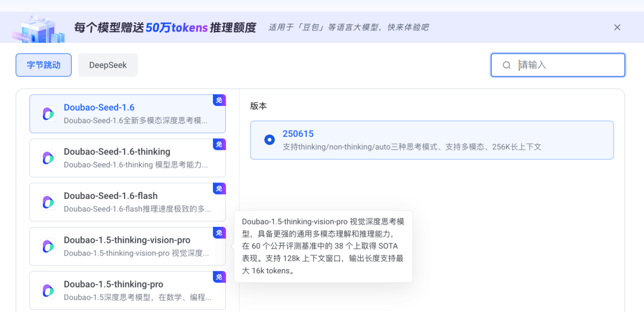Switch to the DeepSeek provider tab

pyautogui.click(x=108, y=65)
